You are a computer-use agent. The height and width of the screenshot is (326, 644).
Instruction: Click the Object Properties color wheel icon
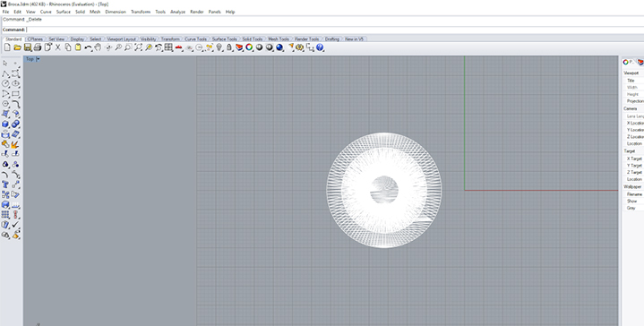(x=249, y=47)
